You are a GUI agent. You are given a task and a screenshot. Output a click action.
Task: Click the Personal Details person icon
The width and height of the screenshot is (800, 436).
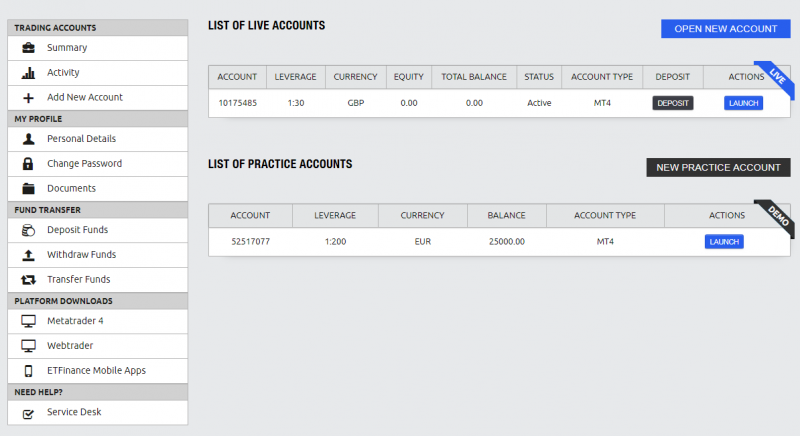(29, 139)
